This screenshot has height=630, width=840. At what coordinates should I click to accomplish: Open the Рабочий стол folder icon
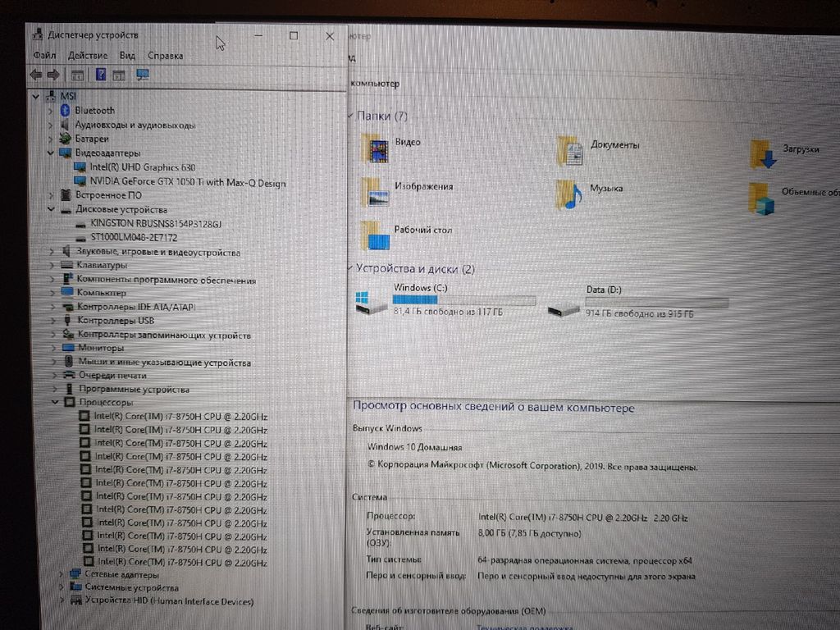[x=375, y=235]
